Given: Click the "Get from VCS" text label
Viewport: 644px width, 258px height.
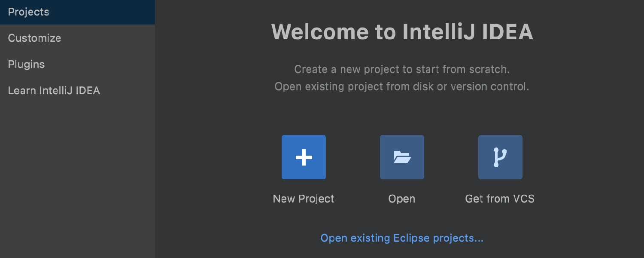Looking at the screenshot, I should pos(500,199).
